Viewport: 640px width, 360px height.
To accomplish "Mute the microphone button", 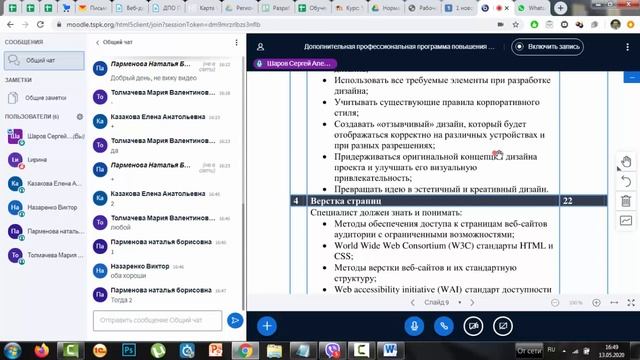I will point(414,326).
